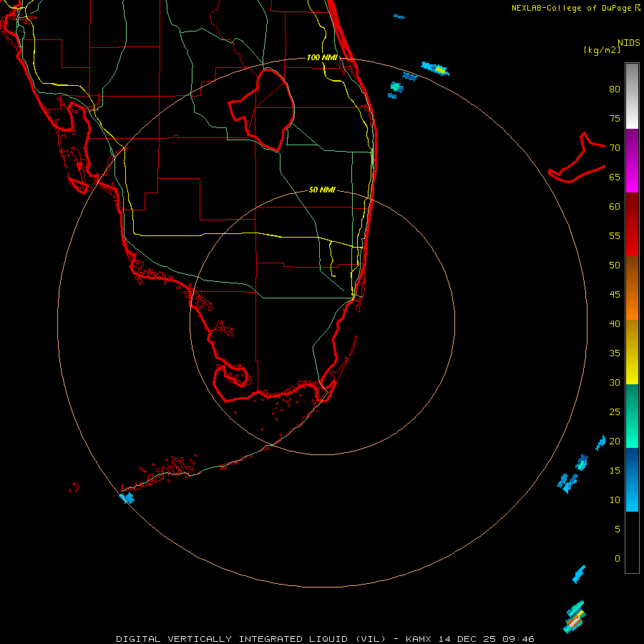
Task: Click the 35 value on color scale
Action: 615,353
